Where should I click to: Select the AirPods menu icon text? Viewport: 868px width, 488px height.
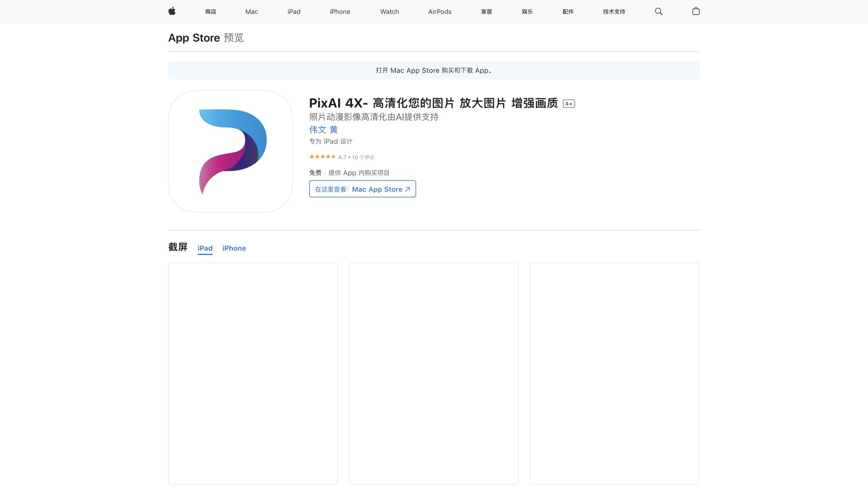[x=439, y=12]
